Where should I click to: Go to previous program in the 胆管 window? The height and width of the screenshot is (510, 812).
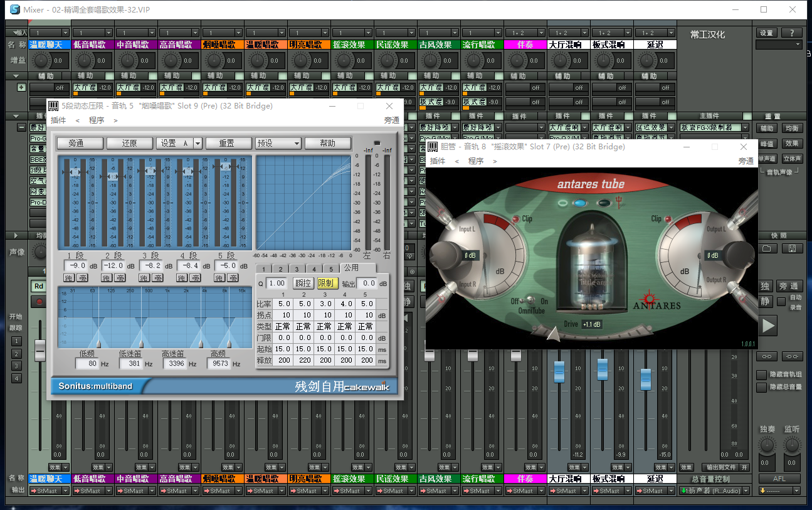pos(457,161)
